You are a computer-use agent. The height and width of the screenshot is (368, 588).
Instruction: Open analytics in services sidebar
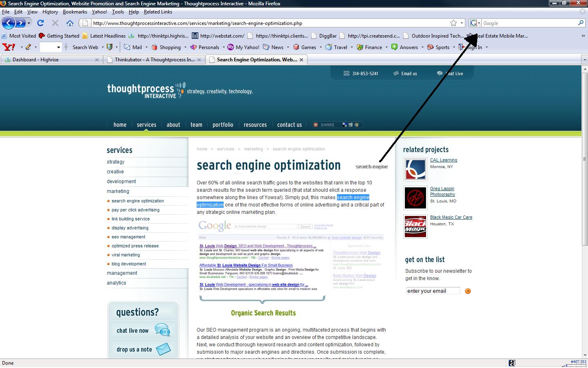click(x=117, y=283)
